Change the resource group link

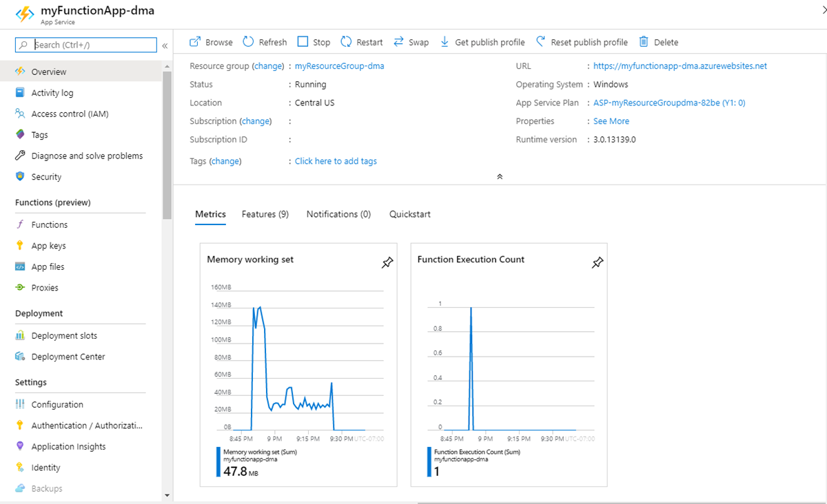click(268, 66)
